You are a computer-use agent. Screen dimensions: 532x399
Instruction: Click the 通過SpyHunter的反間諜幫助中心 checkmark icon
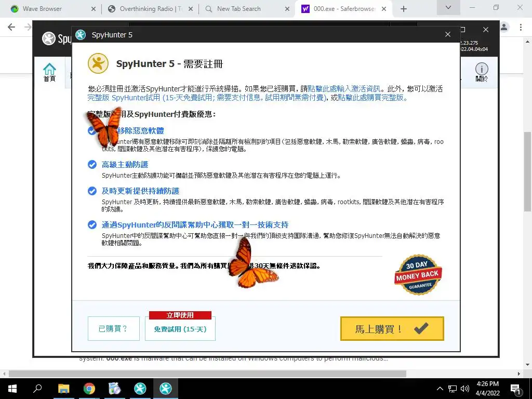coord(92,224)
